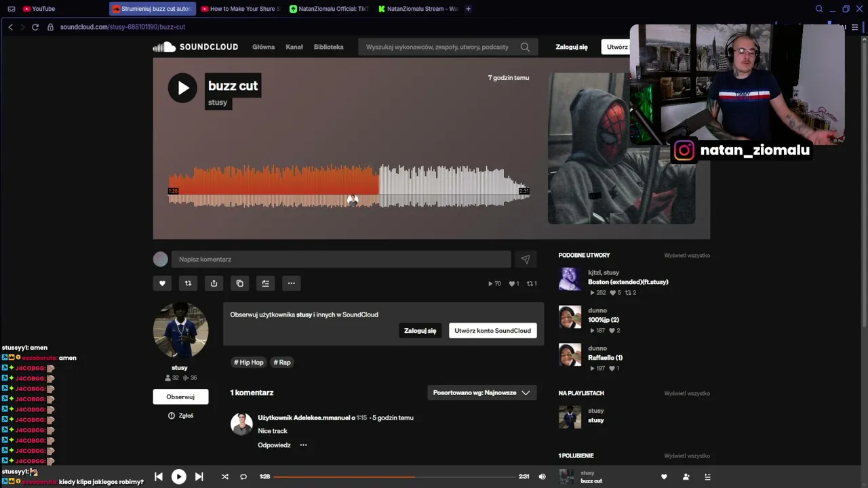Open the Boston (extended) track artwork thumbnail
Screen dimensions: 868x488
(x=570, y=279)
